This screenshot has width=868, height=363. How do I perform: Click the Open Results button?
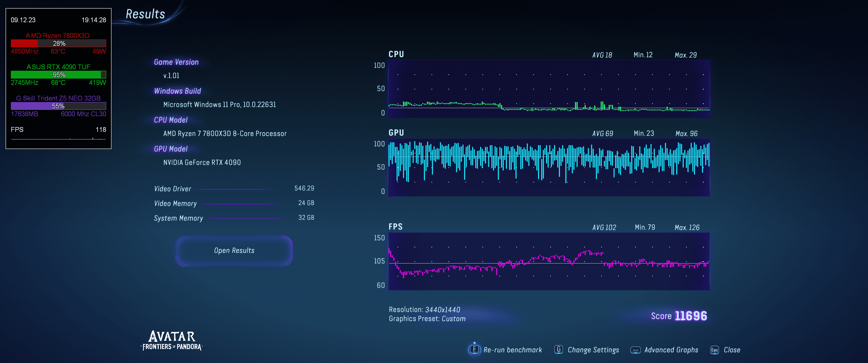[x=234, y=251]
